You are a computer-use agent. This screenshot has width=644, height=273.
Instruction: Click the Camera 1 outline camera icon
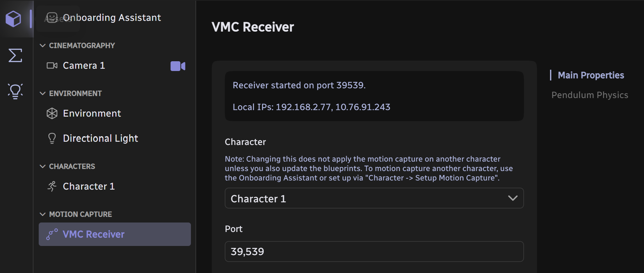52,65
